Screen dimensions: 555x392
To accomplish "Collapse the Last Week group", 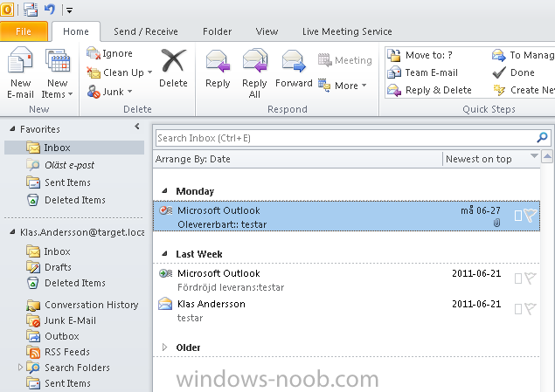I will coord(164,254).
